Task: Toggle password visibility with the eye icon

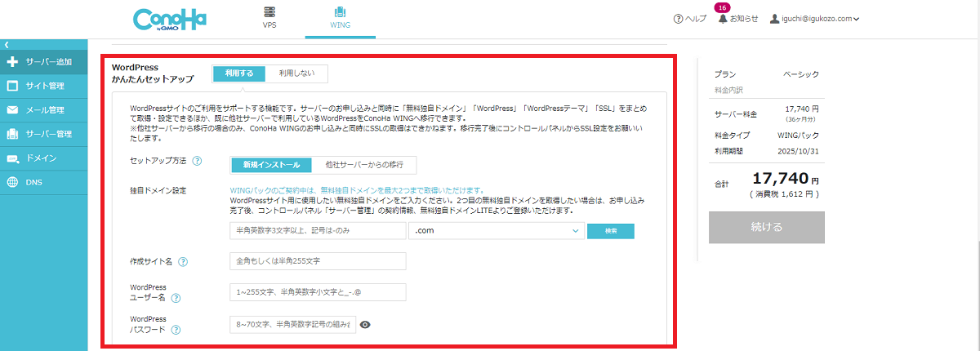Action: pyautogui.click(x=365, y=324)
